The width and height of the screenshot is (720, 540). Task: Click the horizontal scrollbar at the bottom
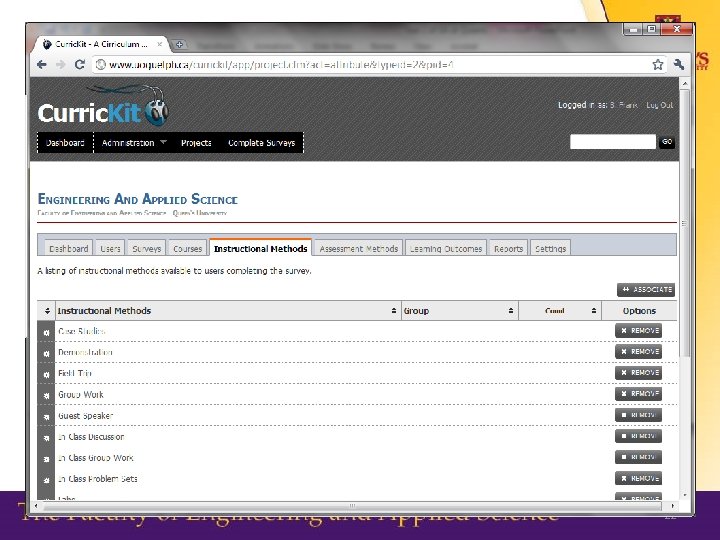click(x=352, y=506)
